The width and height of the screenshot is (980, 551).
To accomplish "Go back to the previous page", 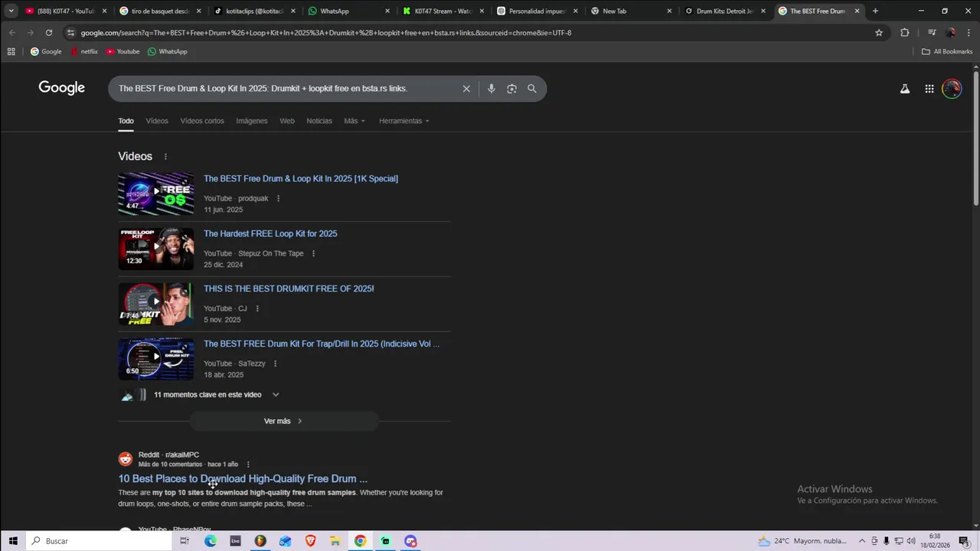I will (12, 33).
